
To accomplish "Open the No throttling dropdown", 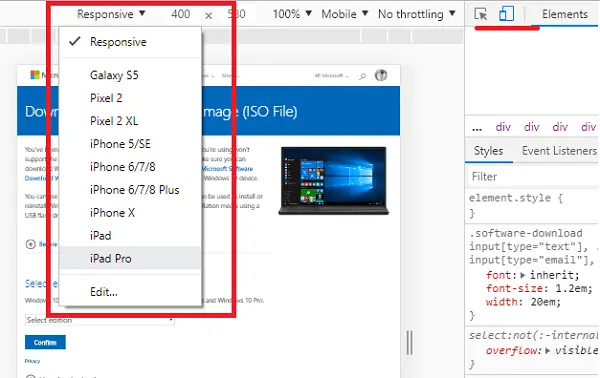I will tap(416, 14).
